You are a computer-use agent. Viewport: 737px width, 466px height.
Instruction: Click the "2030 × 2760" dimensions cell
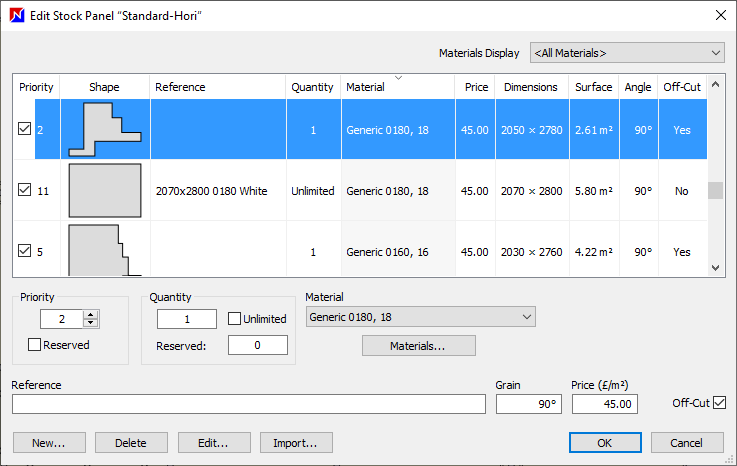click(532, 252)
